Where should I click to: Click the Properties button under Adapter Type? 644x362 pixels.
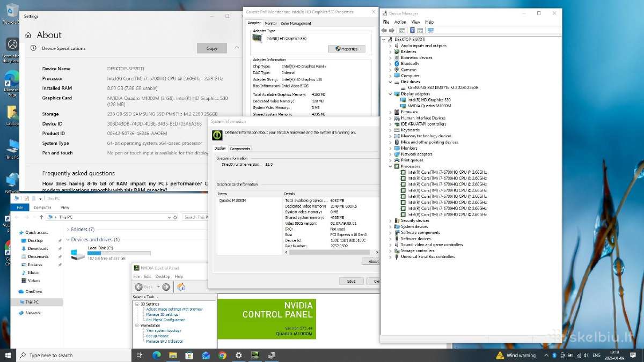click(347, 49)
